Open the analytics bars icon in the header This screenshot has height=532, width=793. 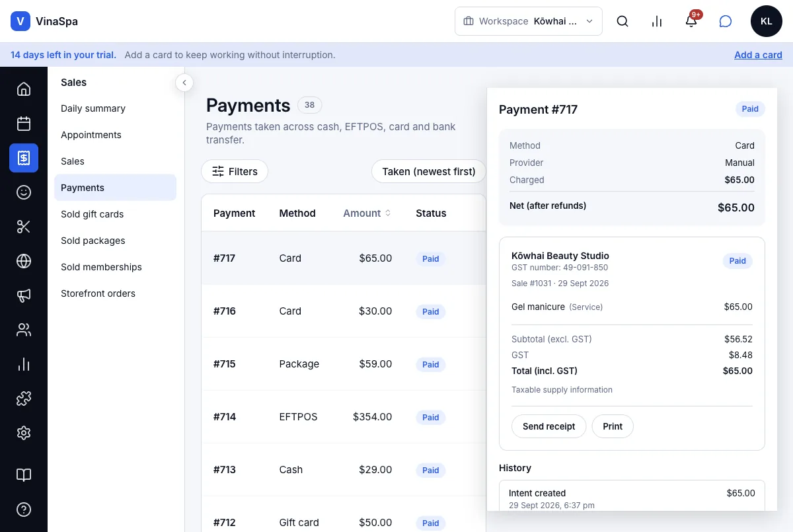coord(657,21)
